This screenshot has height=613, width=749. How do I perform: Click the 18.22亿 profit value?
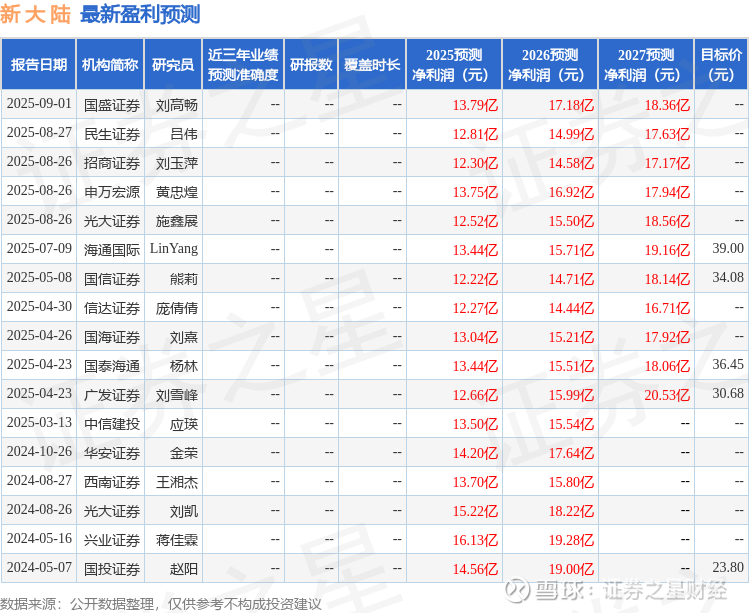coord(571,511)
